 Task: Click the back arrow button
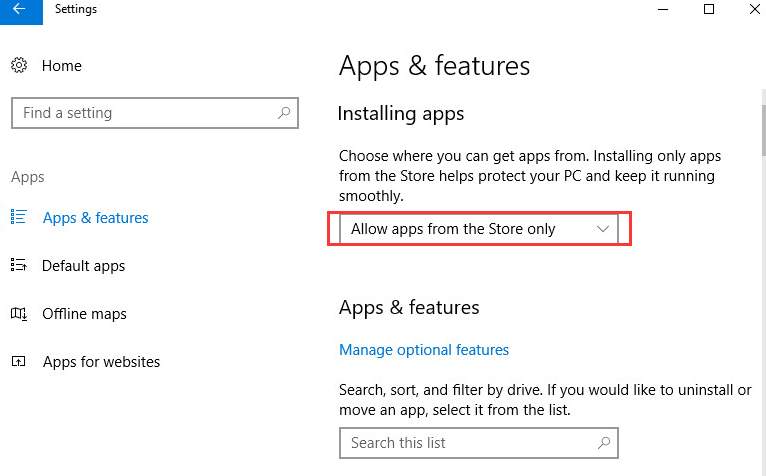click(x=21, y=11)
